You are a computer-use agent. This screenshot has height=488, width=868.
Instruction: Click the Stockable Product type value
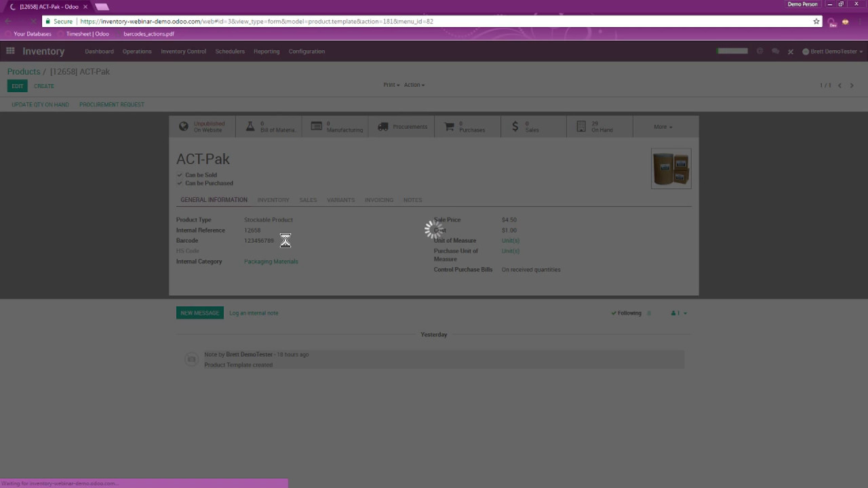(x=269, y=220)
